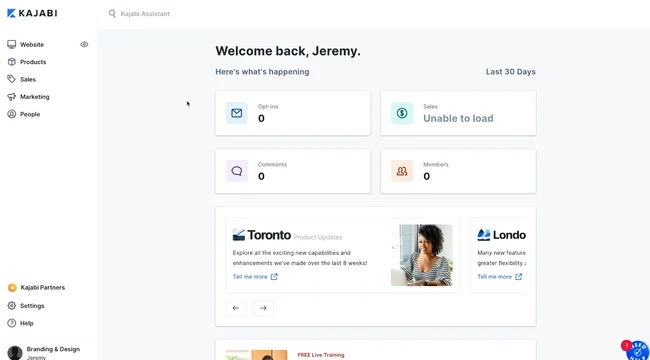Click the Products box icon
This screenshot has width=650, height=360.
coord(12,62)
